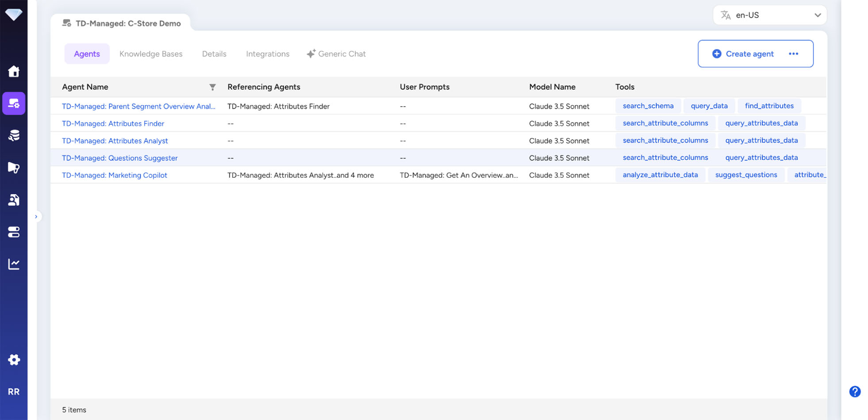Click the blue help question mark icon
This screenshot has width=868, height=420.
pos(855,391)
